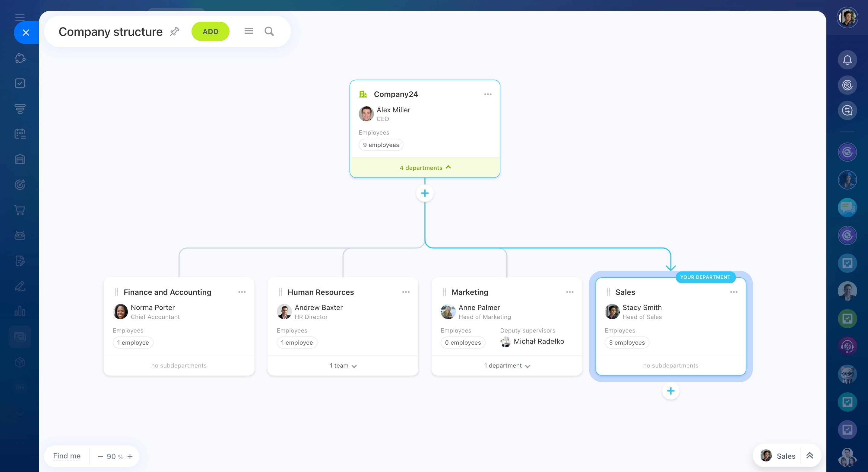The image size is (868, 472).
Task: Click the plus button below the Sales department
Action: pos(670,391)
